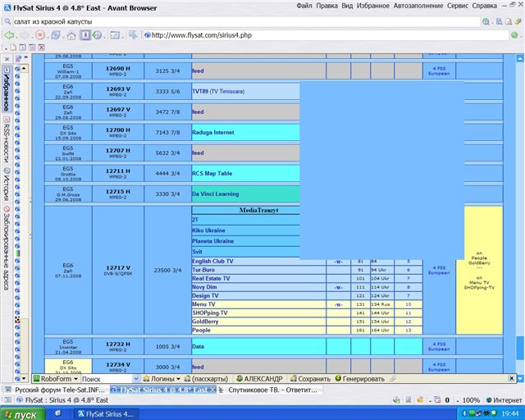Viewport: 525px width, 420px height.
Task: Expand the history clock icon dropdown arrow
Action: (x=104, y=37)
